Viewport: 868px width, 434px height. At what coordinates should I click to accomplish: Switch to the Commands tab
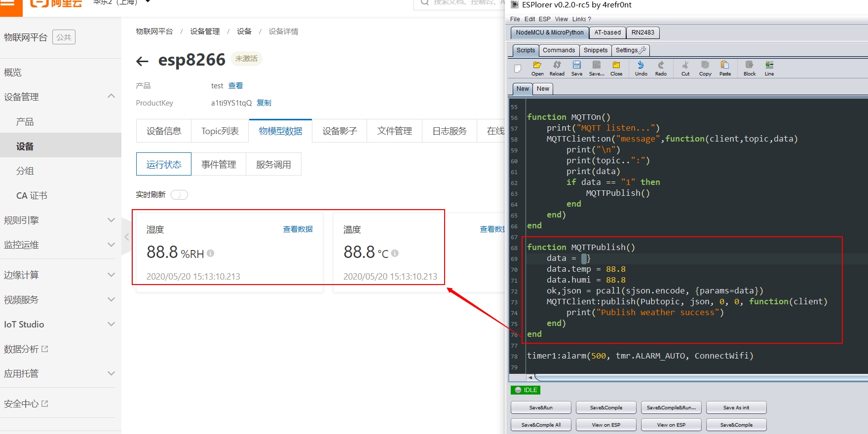tap(559, 50)
